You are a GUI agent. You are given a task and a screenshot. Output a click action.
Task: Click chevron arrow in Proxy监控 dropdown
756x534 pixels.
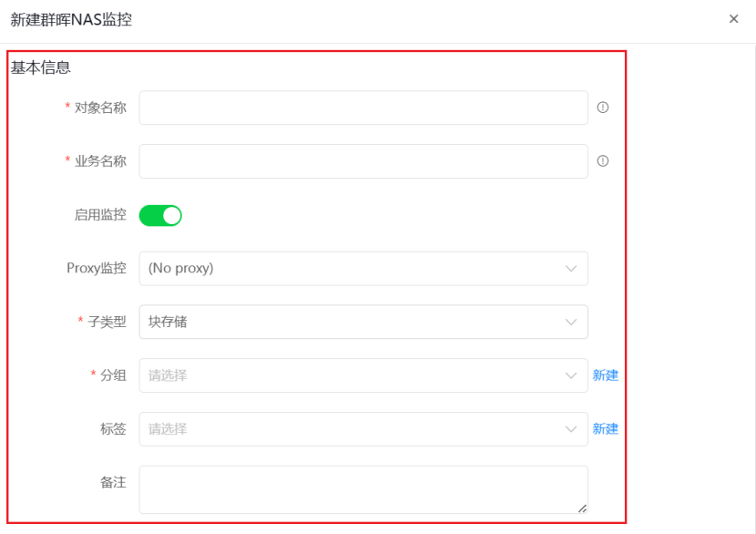pyautogui.click(x=571, y=268)
